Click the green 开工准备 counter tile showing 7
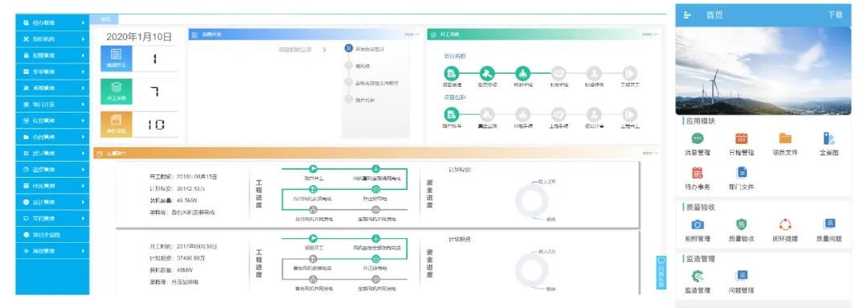The image size is (868, 308). [117, 91]
